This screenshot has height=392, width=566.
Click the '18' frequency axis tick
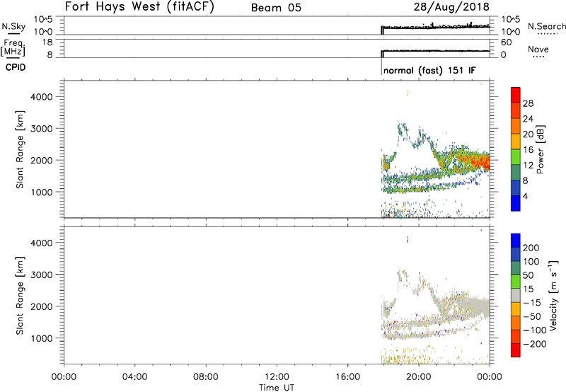pyautogui.click(x=47, y=42)
